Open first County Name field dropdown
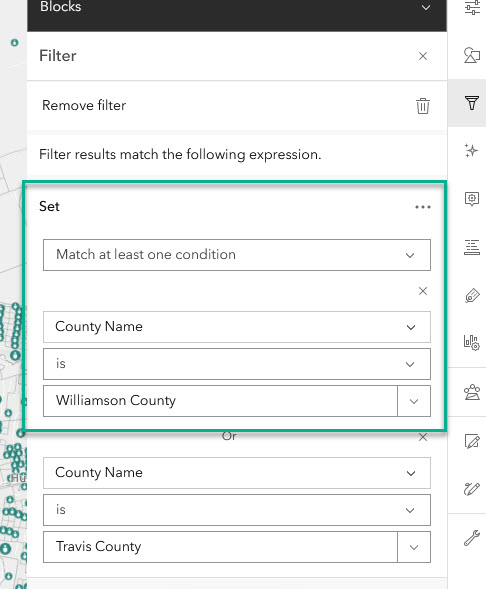Screen dimensions: 486x589 (x=237, y=327)
